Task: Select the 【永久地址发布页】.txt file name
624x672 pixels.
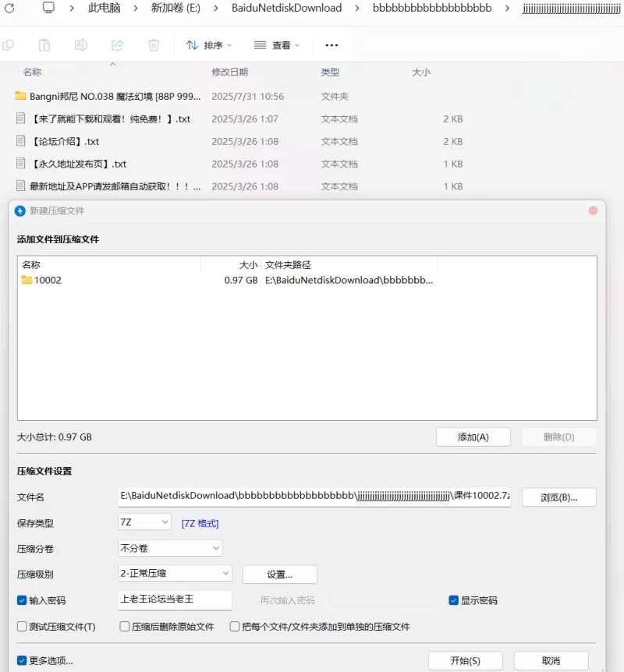Action: point(78,164)
